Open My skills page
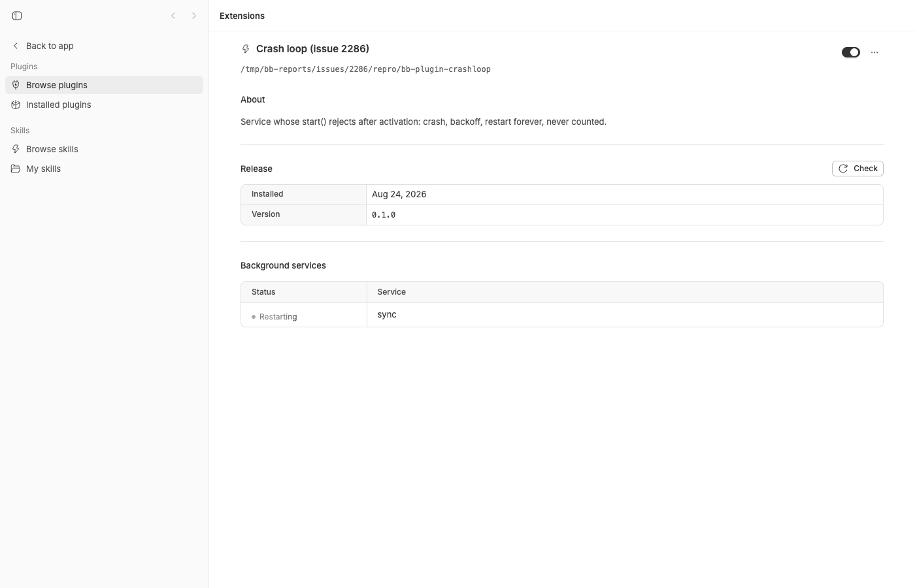The height and width of the screenshot is (588, 915). click(104, 169)
